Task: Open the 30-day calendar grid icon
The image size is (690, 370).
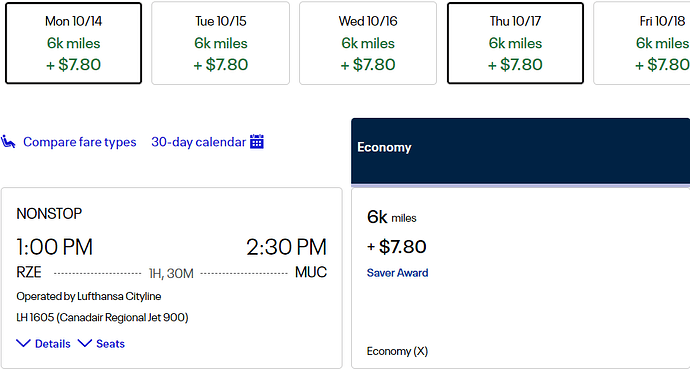Action: point(257,142)
